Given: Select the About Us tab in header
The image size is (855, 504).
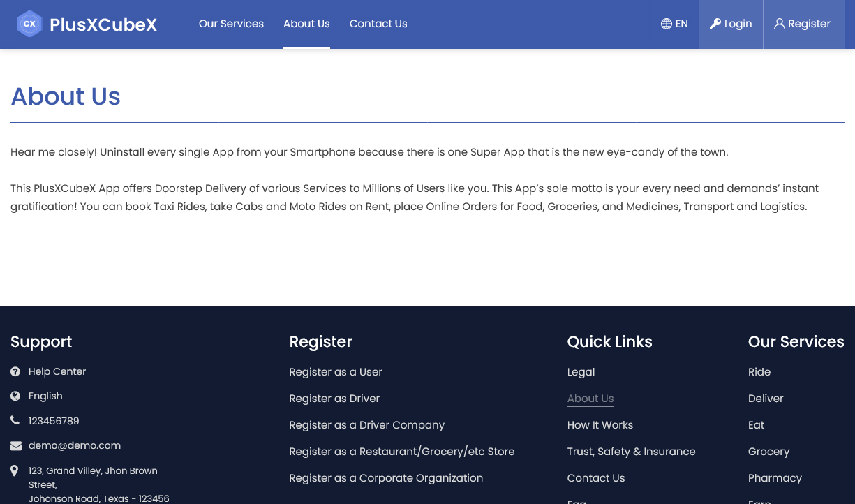Looking at the screenshot, I should pos(306,24).
